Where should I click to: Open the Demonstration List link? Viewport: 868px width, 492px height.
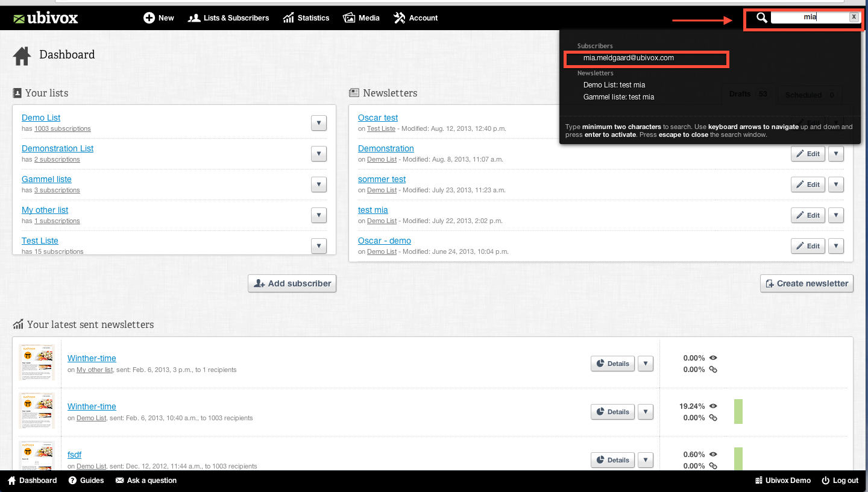pyautogui.click(x=58, y=148)
